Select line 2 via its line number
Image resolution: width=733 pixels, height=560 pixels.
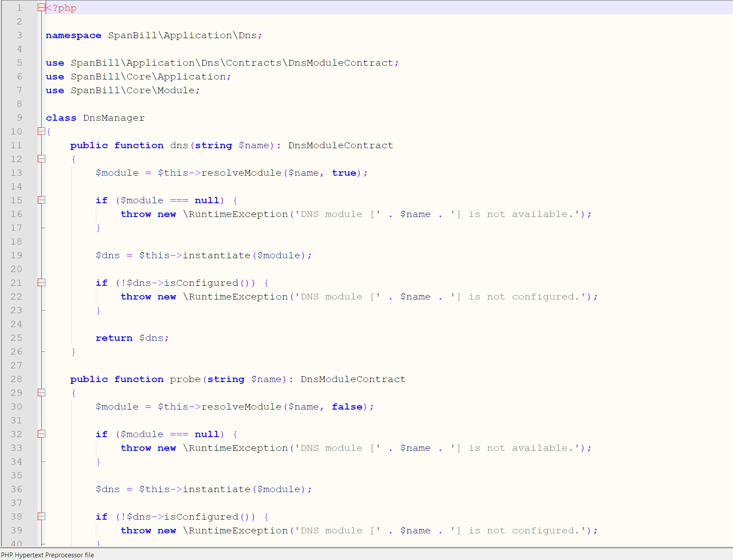20,22
